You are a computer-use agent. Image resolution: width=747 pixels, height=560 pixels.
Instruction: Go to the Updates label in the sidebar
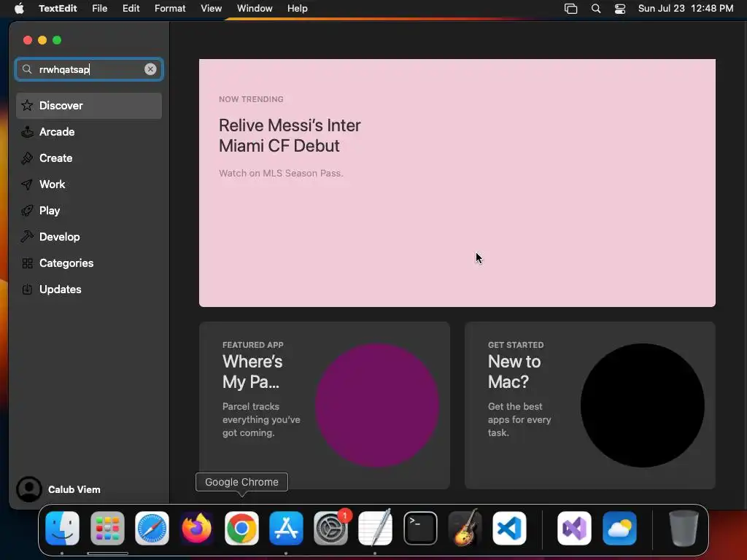coord(60,289)
